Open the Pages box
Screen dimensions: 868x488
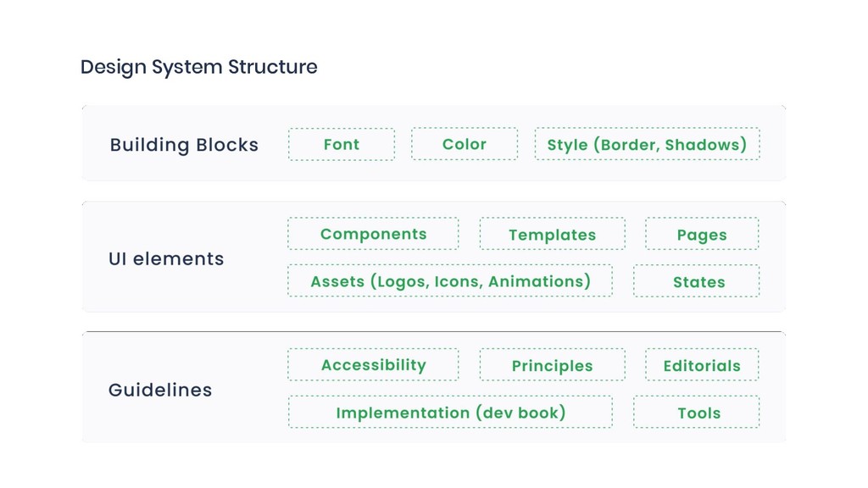point(702,235)
